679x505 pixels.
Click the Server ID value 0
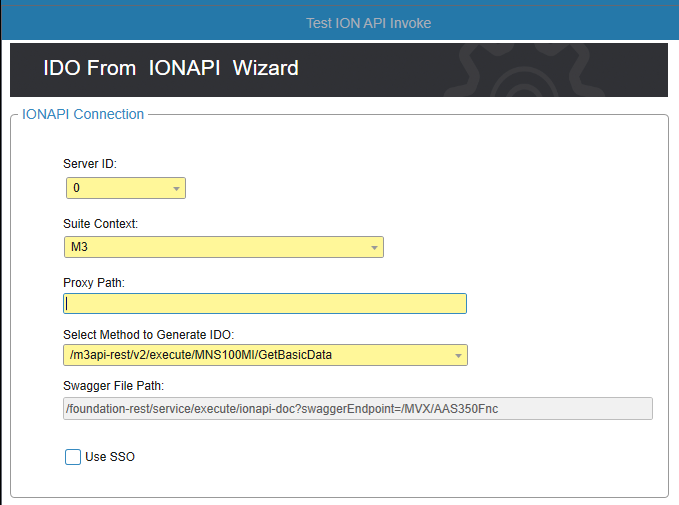(77, 188)
